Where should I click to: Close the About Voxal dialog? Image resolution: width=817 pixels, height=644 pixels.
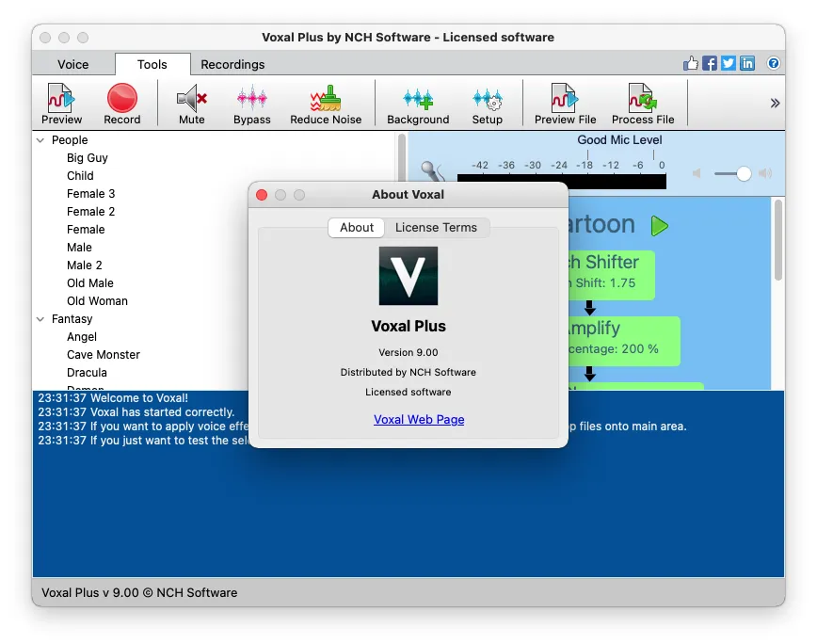[262, 194]
